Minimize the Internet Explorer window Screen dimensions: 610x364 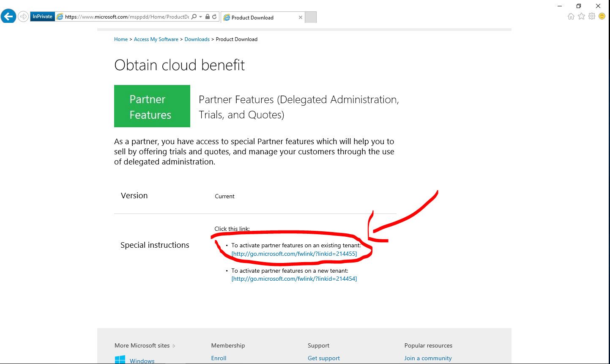coord(560,6)
